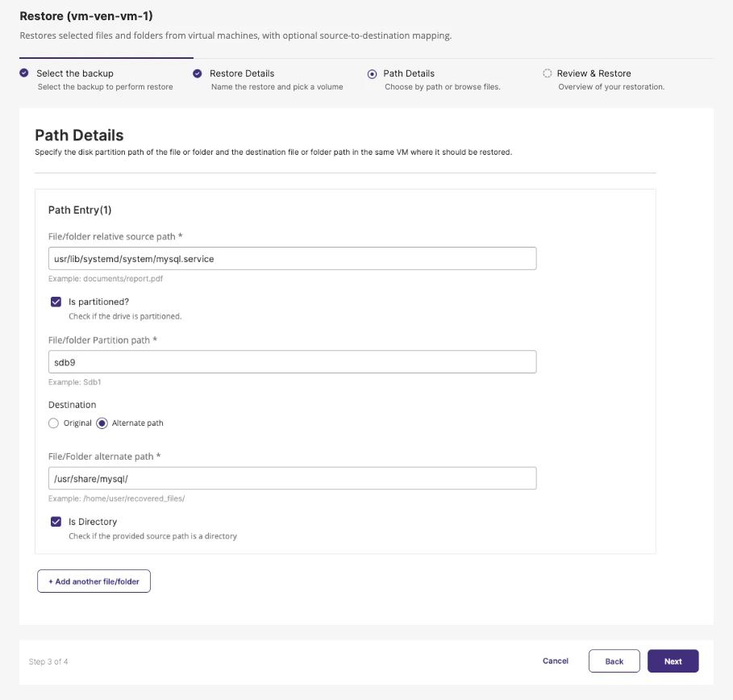The height and width of the screenshot is (700, 733).
Task: Select the partition path field containing sdb9
Action: [293, 361]
